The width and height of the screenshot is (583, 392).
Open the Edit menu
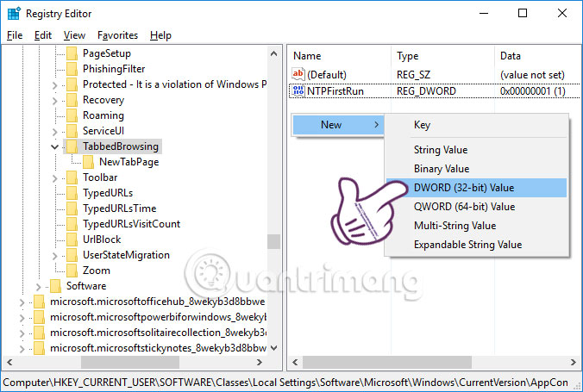click(43, 35)
